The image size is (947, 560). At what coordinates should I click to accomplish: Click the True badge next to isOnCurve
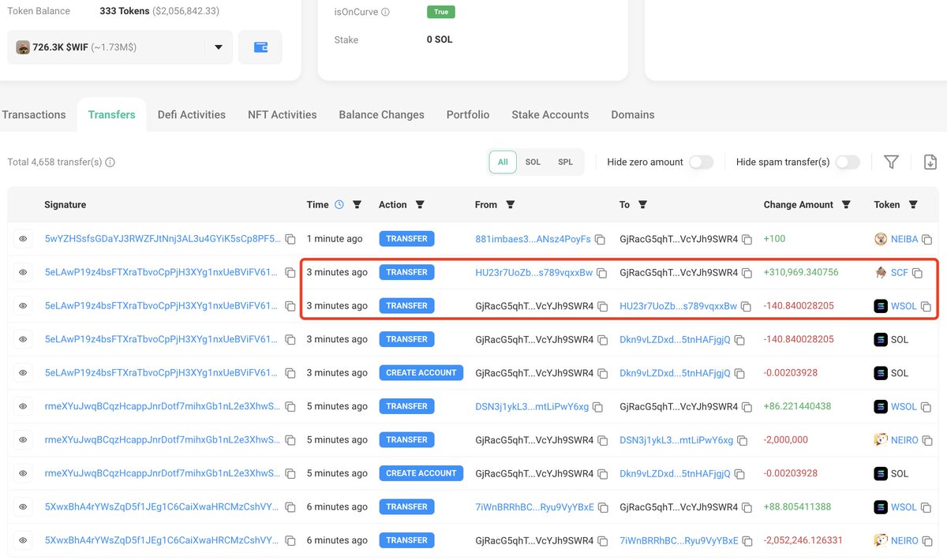(x=440, y=12)
